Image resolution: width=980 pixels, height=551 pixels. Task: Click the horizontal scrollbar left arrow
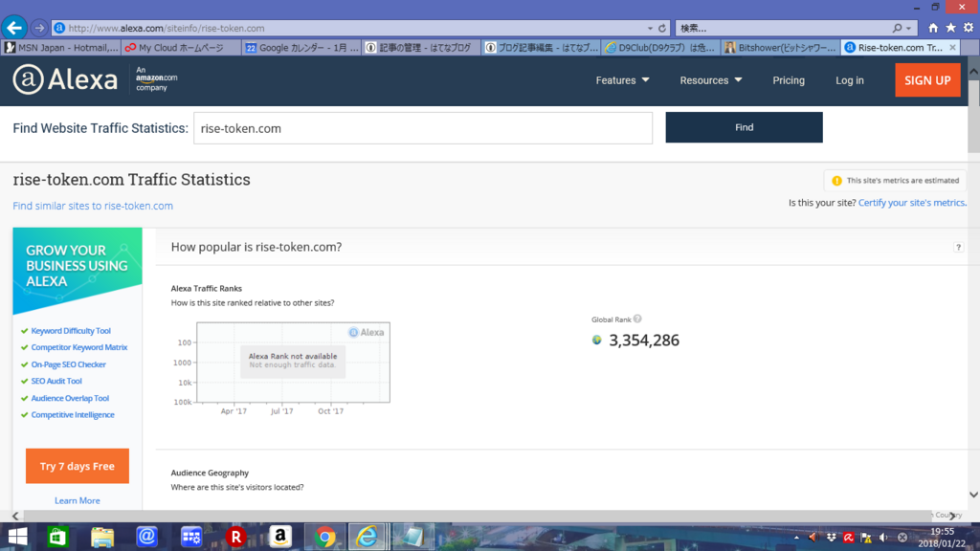[16, 516]
